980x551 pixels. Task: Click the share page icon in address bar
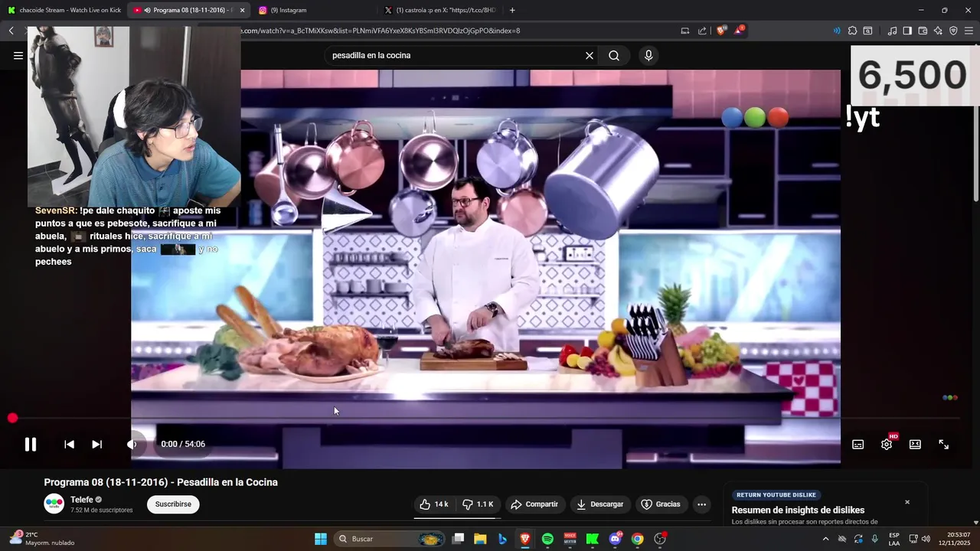pyautogui.click(x=702, y=31)
